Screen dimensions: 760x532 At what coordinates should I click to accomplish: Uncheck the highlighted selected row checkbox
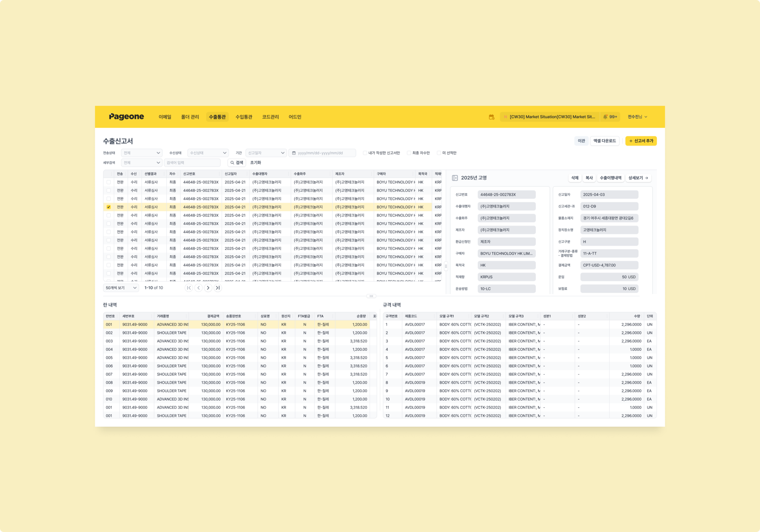(x=108, y=207)
